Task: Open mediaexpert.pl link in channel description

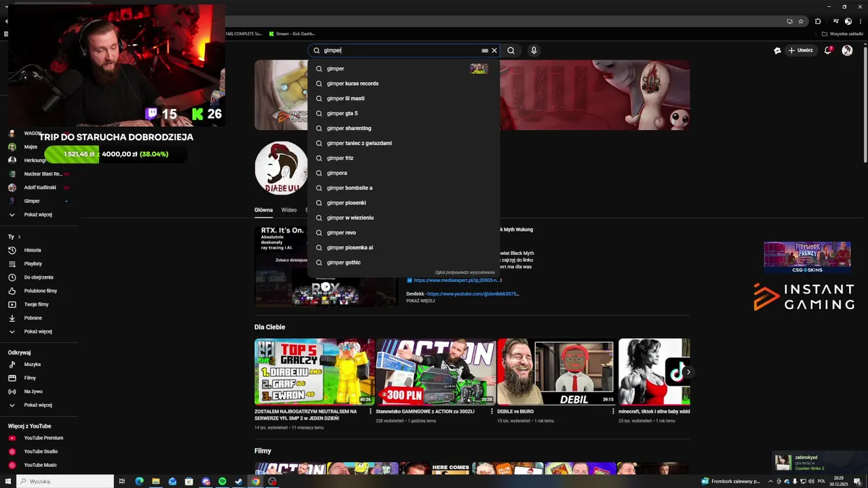Action: 458,280
